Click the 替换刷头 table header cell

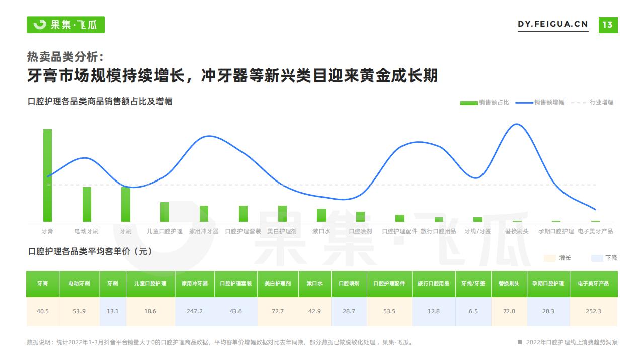(509, 284)
